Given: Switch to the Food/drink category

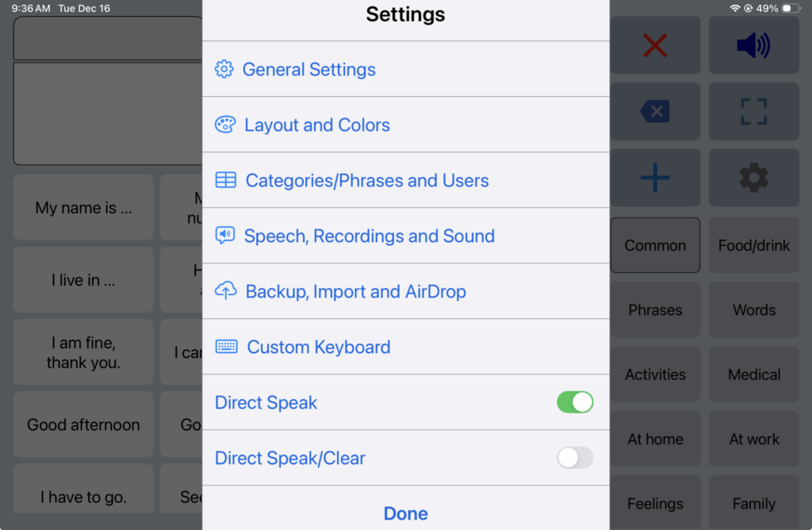Looking at the screenshot, I should [753, 245].
